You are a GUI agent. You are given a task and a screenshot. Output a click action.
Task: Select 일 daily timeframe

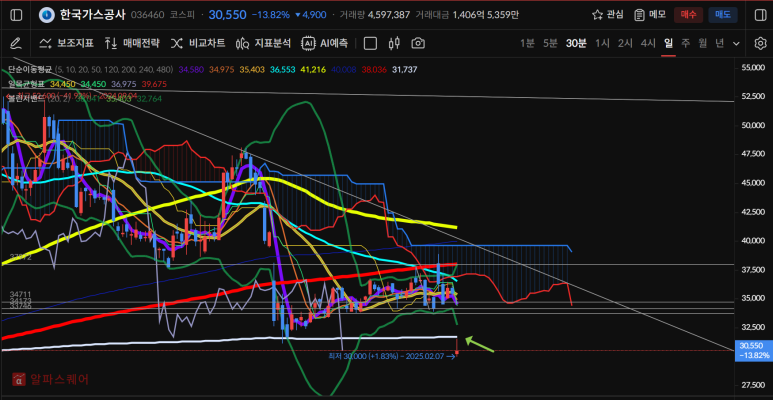[x=668, y=43]
